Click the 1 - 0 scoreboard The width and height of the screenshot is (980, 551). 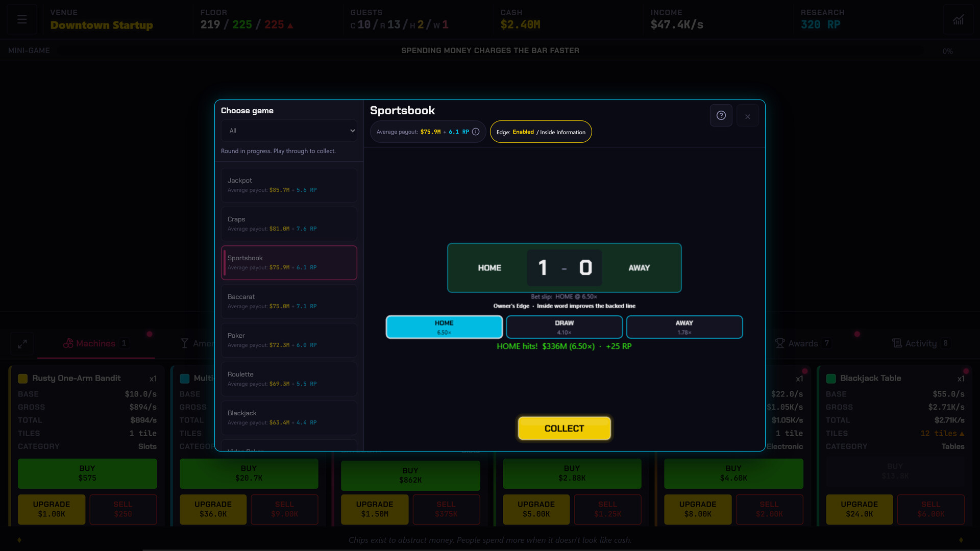[565, 268]
